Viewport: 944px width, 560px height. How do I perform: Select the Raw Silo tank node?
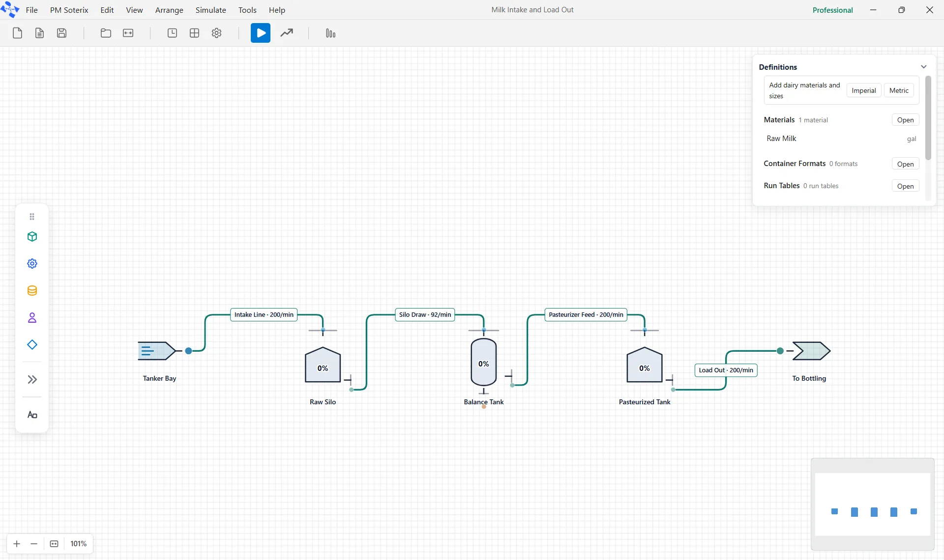323,365
